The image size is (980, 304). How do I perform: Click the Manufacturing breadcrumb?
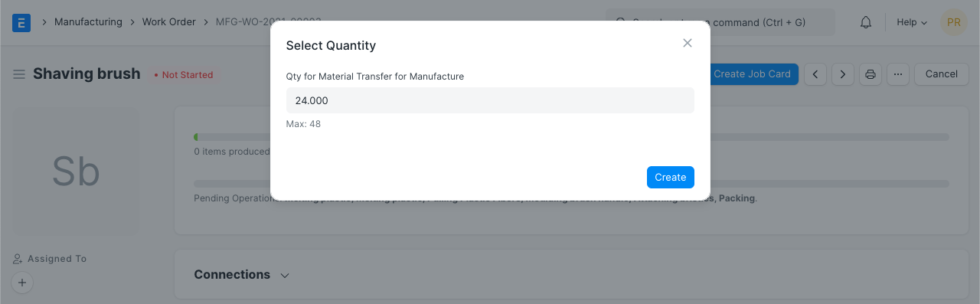pyautogui.click(x=88, y=22)
